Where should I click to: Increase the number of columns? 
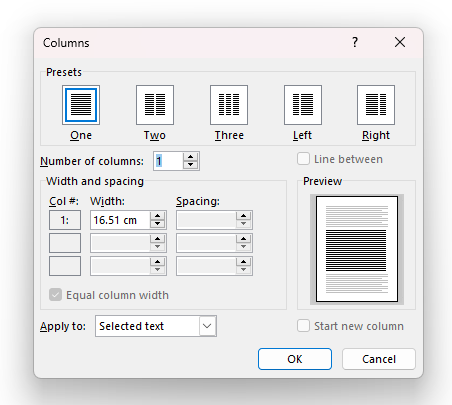(190, 157)
